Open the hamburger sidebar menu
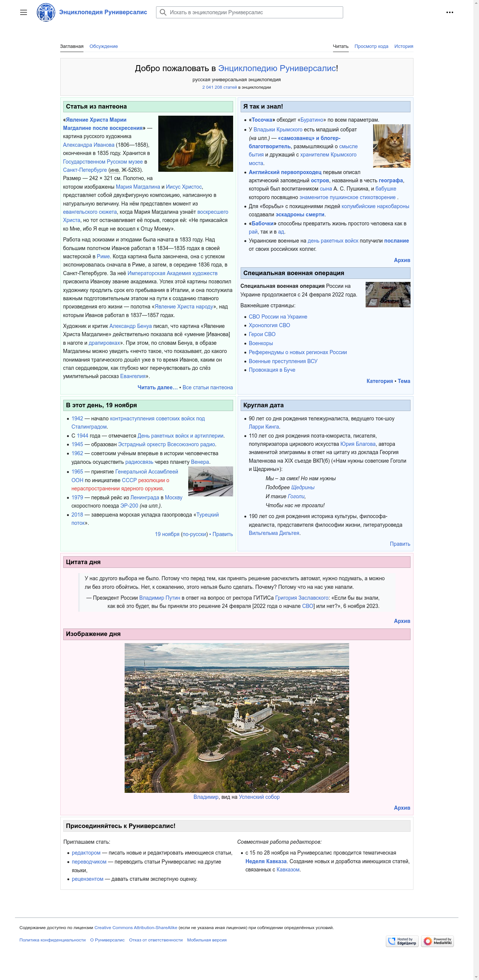 coord(24,12)
